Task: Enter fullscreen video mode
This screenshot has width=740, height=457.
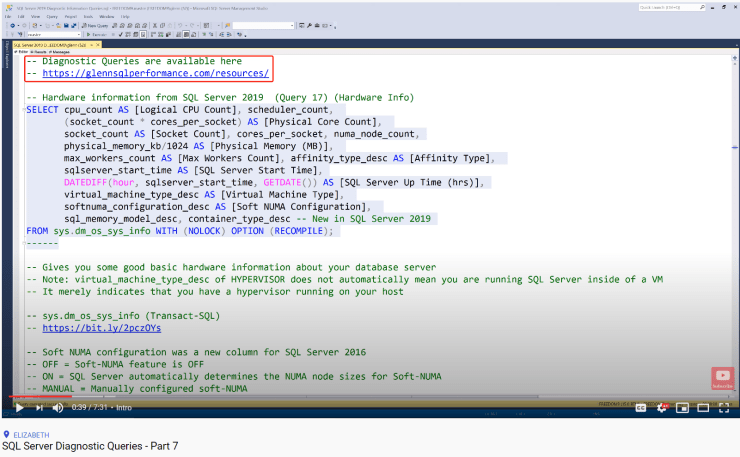Action: [x=724, y=407]
